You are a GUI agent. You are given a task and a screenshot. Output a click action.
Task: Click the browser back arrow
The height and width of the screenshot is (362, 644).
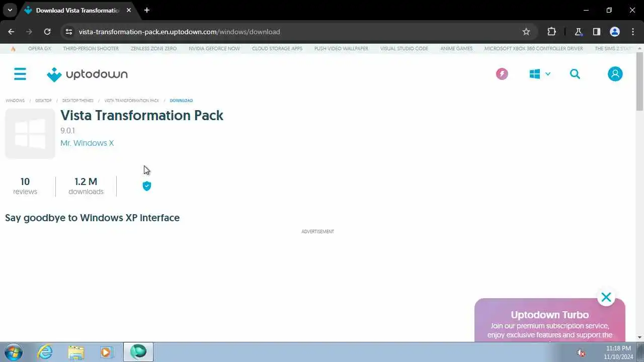pos(11,32)
